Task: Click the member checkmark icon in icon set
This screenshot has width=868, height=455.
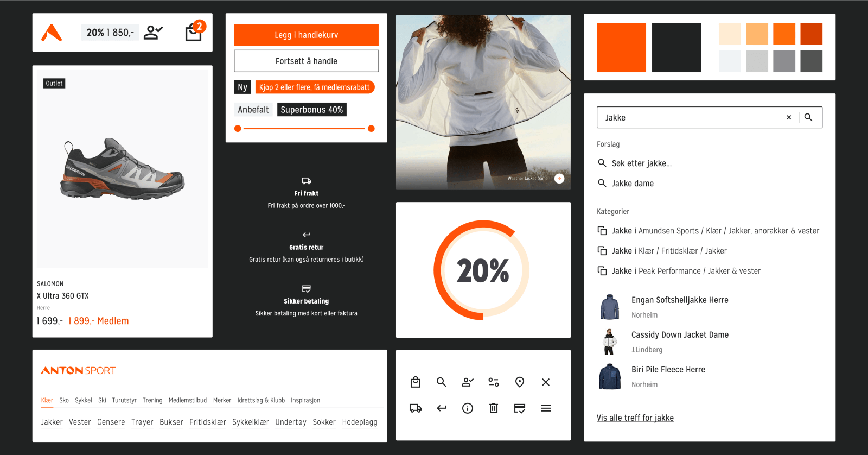Action: click(x=468, y=382)
